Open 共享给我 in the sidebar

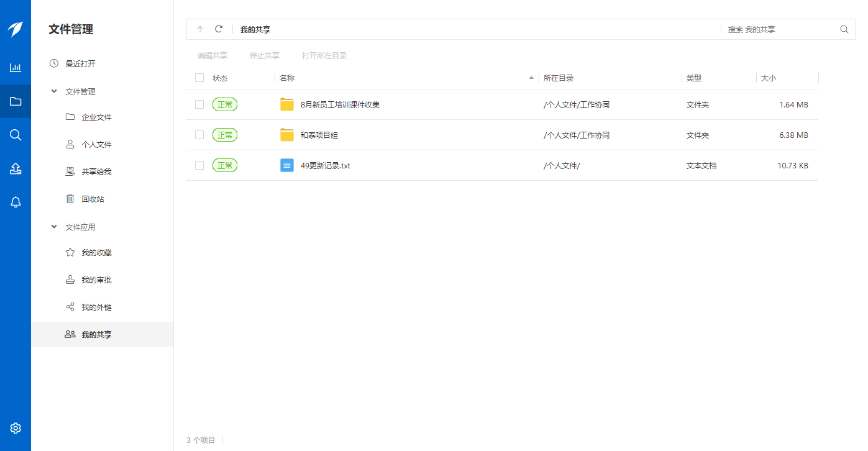click(x=96, y=171)
